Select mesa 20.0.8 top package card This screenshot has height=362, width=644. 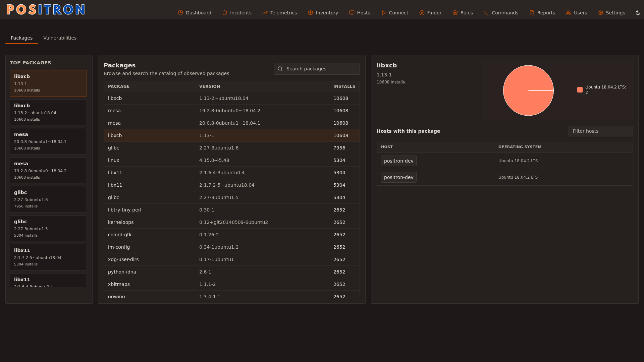pos(48,141)
